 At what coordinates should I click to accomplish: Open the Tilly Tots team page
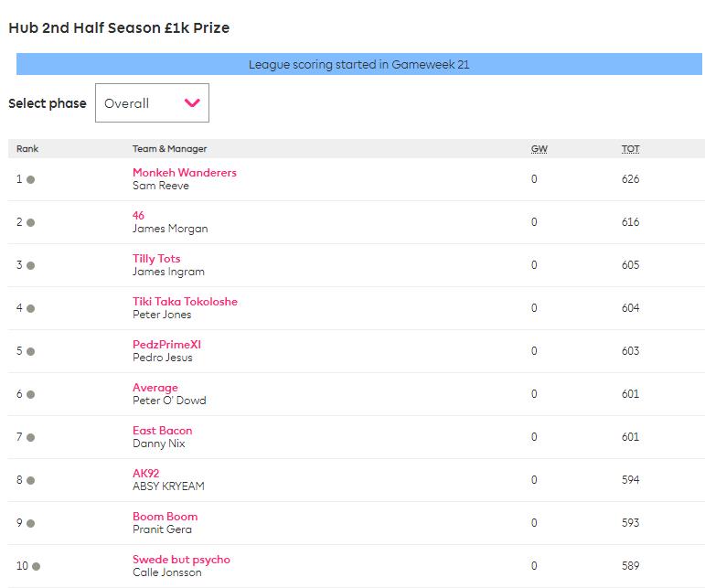point(156,259)
